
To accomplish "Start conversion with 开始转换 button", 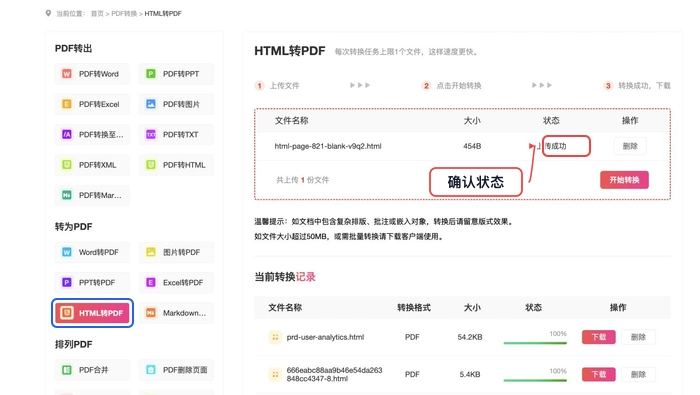I will click(x=624, y=180).
